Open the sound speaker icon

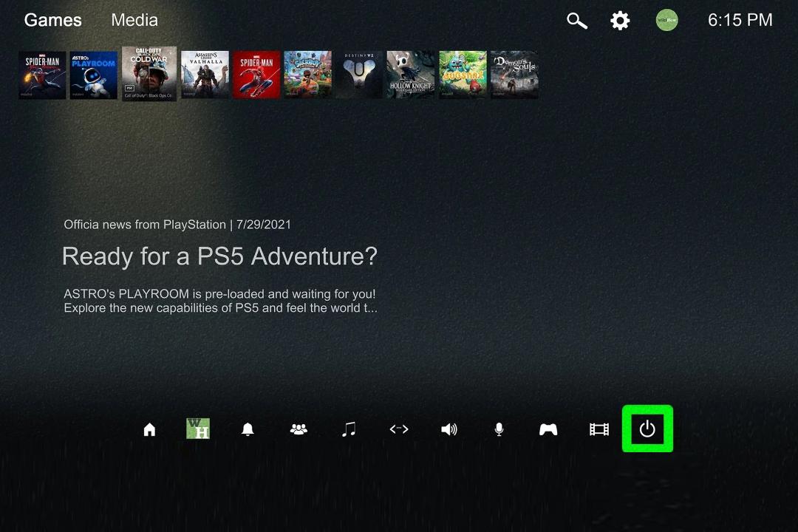click(449, 429)
